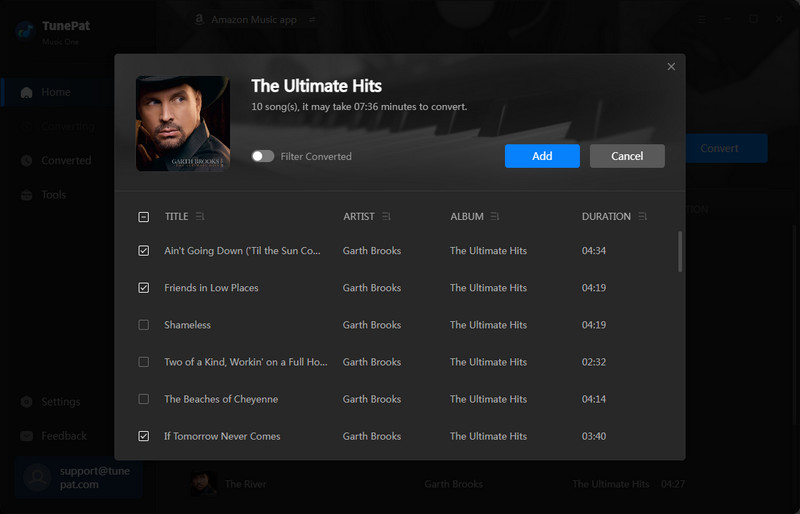Close the album dialog with the X icon
The height and width of the screenshot is (514, 800).
(x=671, y=66)
